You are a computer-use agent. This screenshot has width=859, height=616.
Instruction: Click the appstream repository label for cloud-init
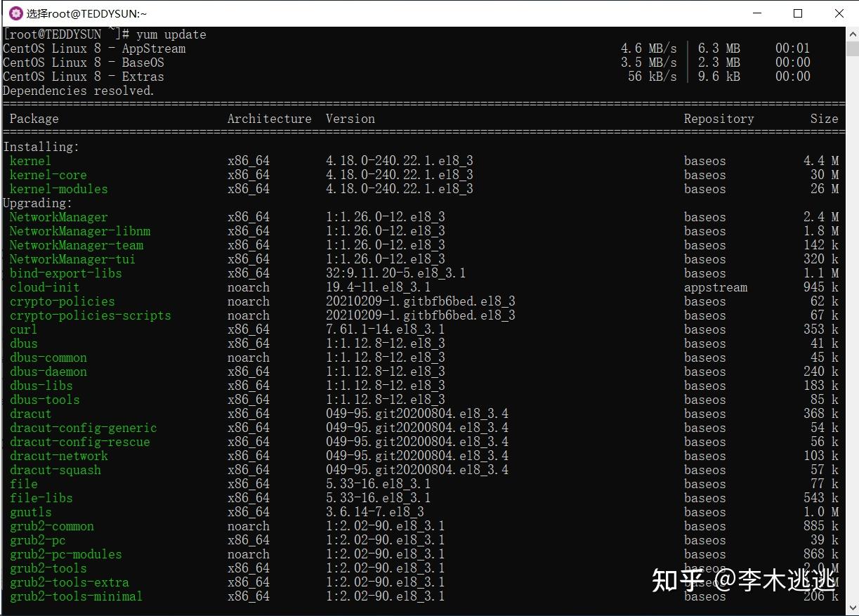(715, 287)
